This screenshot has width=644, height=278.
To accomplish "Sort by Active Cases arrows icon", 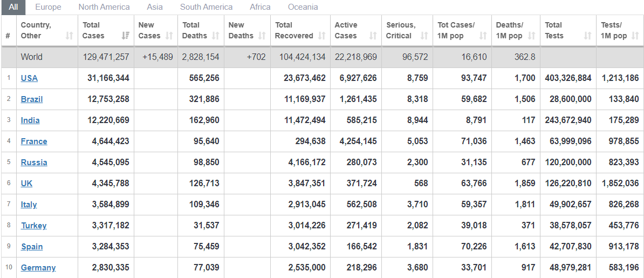I will tap(373, 36).
